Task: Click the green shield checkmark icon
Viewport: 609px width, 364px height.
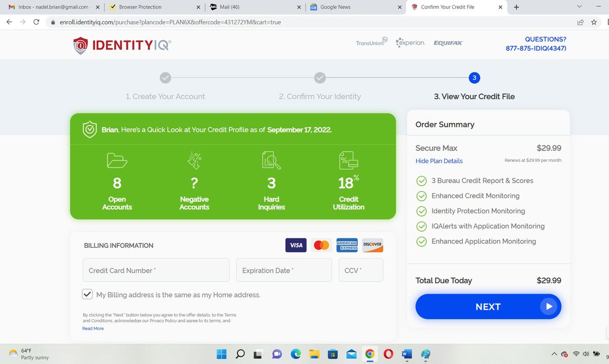Action: (x=90, y=129)
